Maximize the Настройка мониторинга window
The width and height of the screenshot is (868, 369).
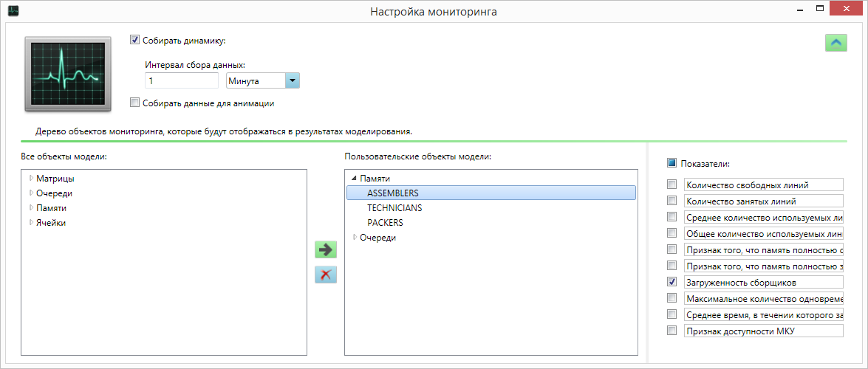coord(820,8)
